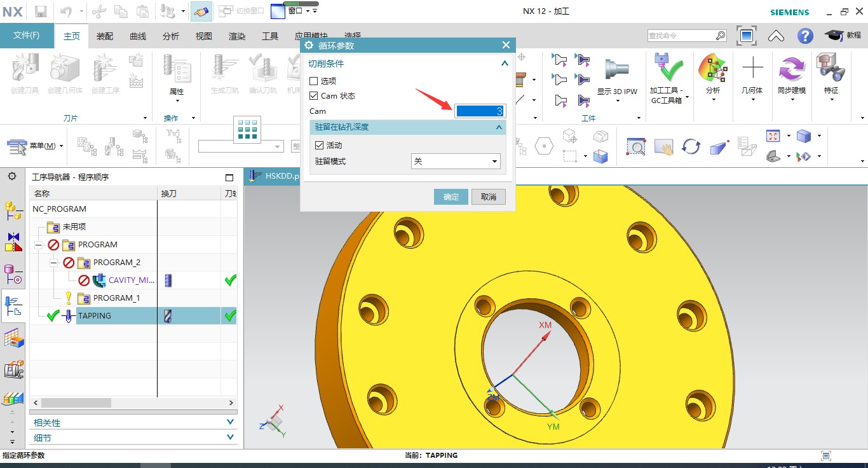Switch to the 曲线 (Curve) tab
Screen dimensions: 868x468
[138, 36]
